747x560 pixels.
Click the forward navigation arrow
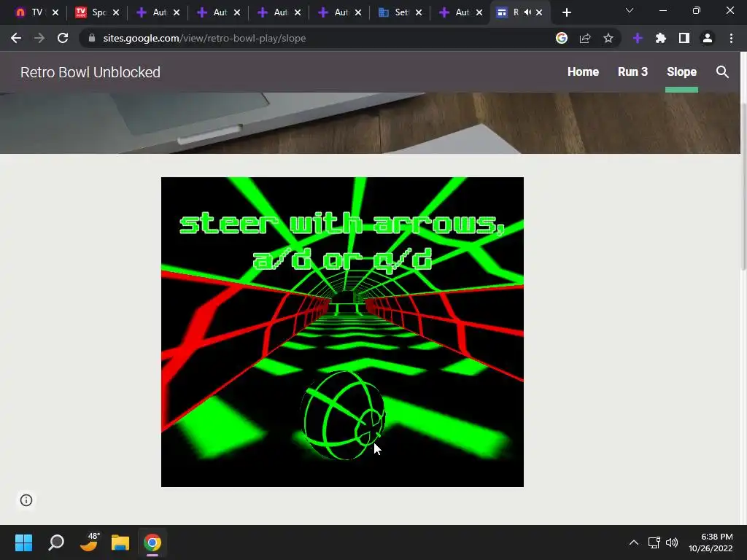tap(39, 38)
